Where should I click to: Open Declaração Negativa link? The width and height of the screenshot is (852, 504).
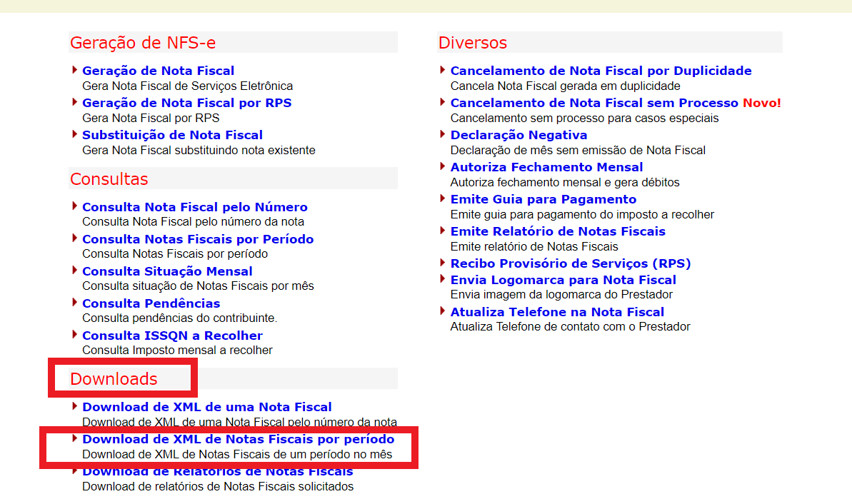click(518, 135)
